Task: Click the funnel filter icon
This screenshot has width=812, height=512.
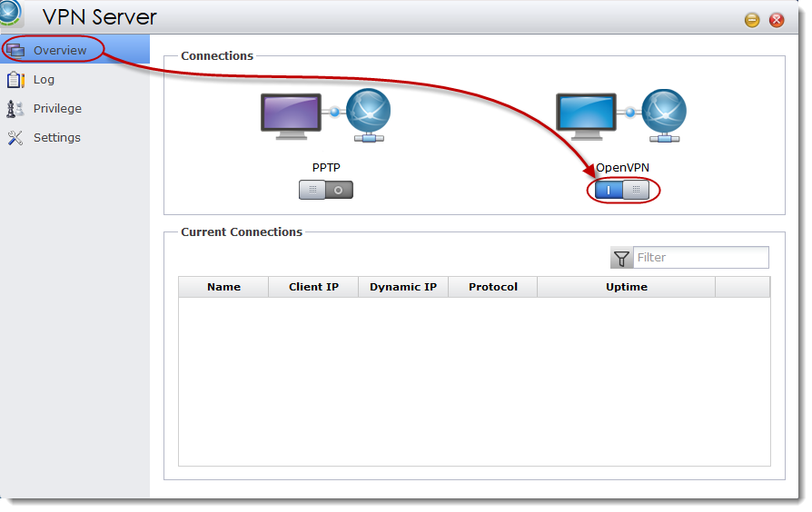Action: click(621, 258)
